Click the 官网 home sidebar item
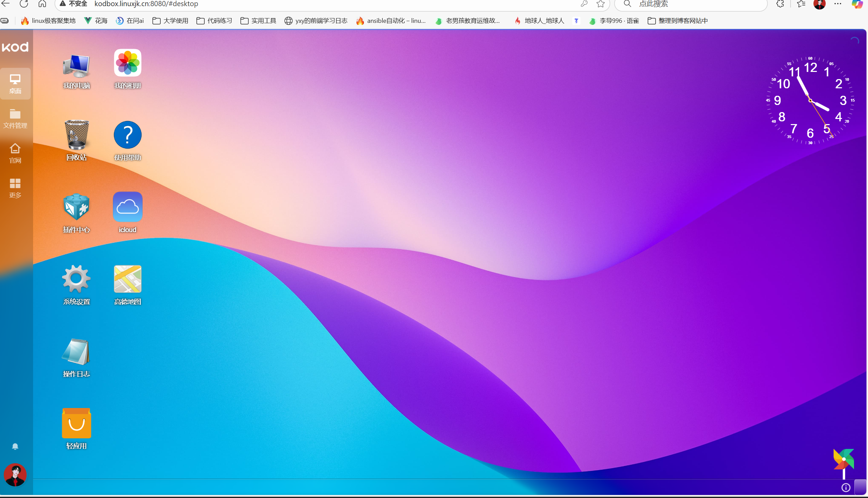Viewport: 868px width, 498px height. coord(15,153)
